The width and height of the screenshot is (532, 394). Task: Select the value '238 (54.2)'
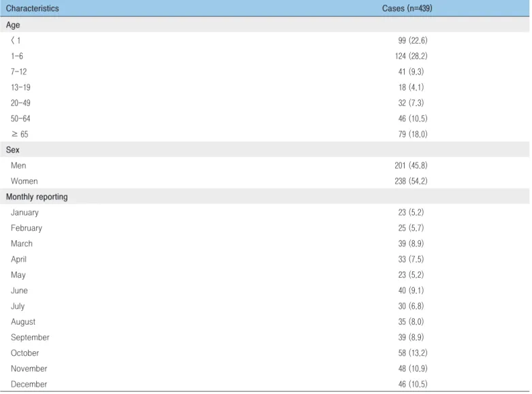pyautogui.click(x=411, y=181)
